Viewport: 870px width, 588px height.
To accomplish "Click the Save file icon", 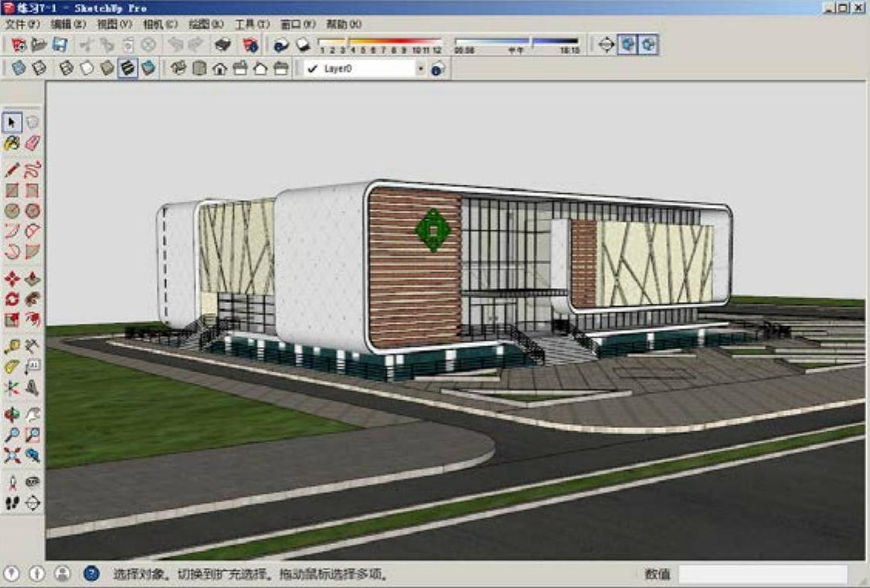I will click(59, 45).
